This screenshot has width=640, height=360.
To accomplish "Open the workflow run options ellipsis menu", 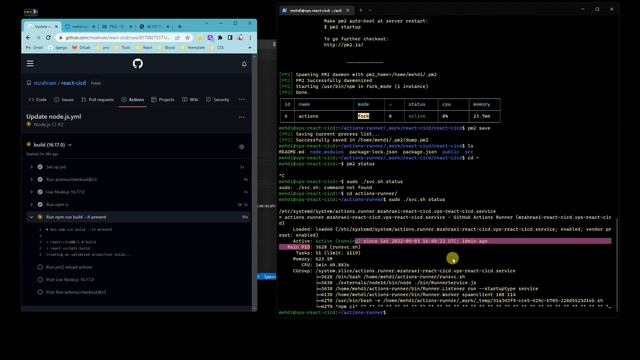I will tap(242, 117).
